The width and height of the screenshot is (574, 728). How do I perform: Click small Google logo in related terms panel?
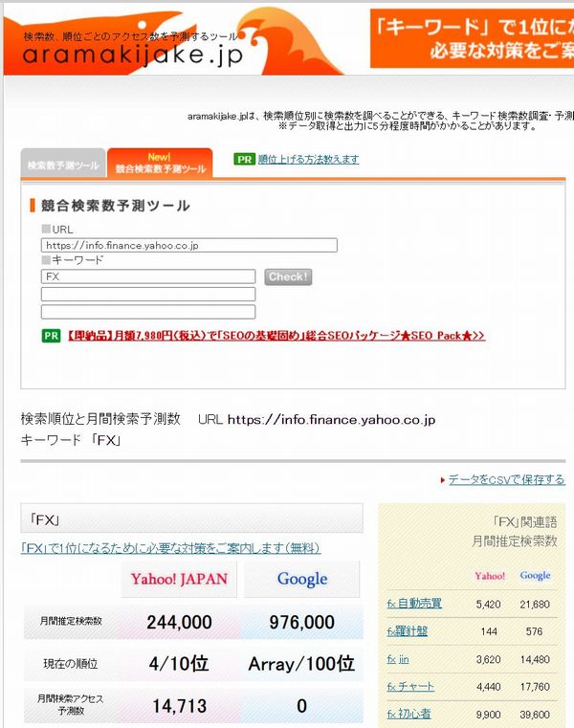pos(535,576)
